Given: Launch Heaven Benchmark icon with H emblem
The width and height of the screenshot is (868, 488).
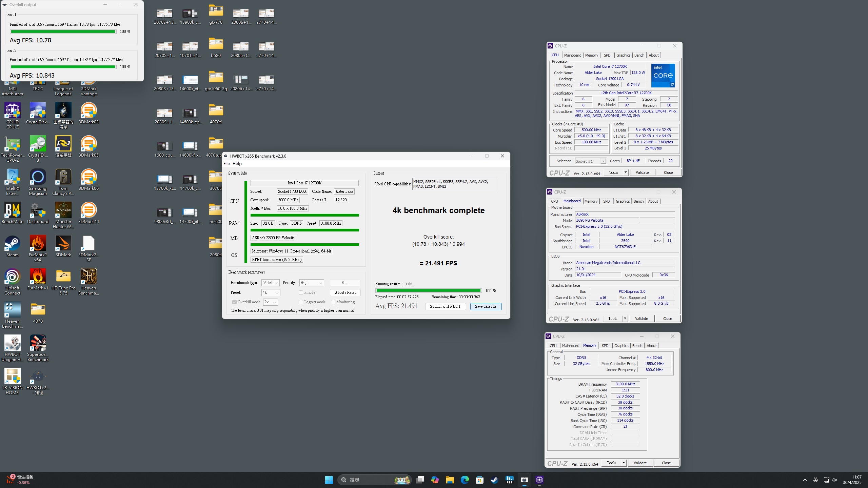Looking at the screenshot, I should [x=88, y=282].
